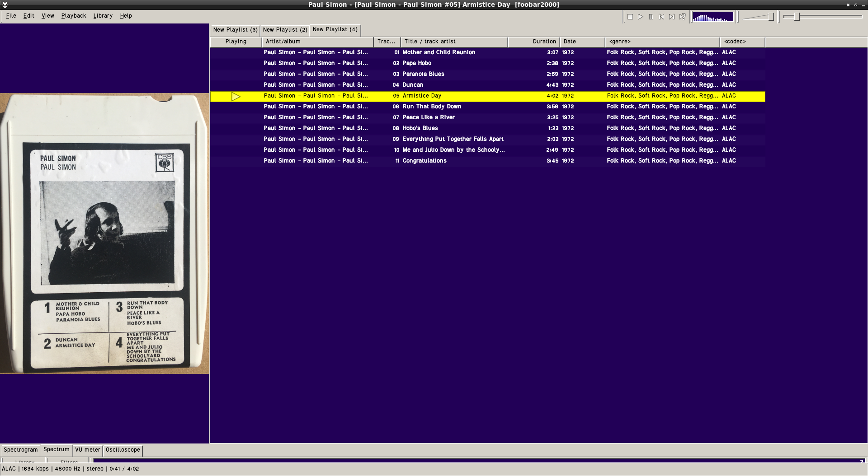
Task: Select the New Playlist (4) tab
Action: tap(335, 29)
